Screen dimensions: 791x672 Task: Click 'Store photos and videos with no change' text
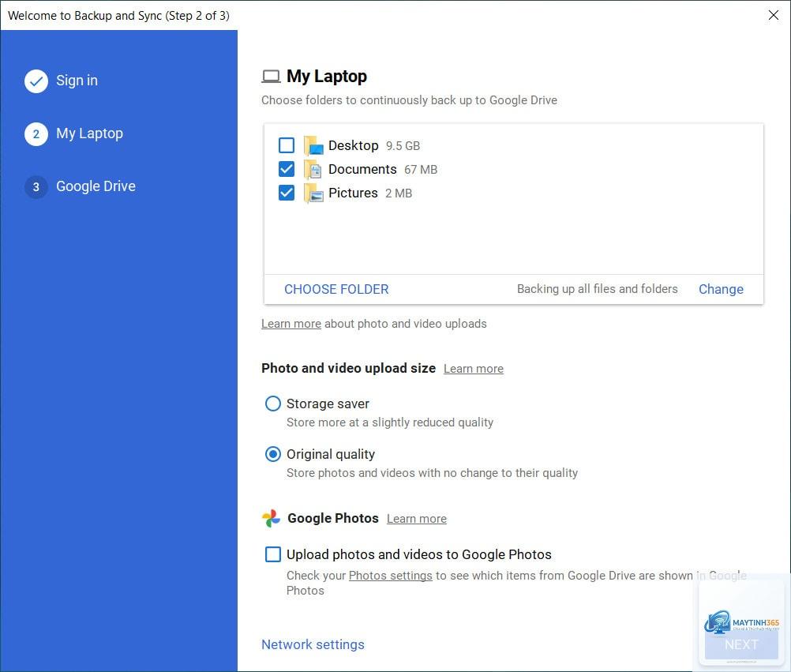[432, 473]
